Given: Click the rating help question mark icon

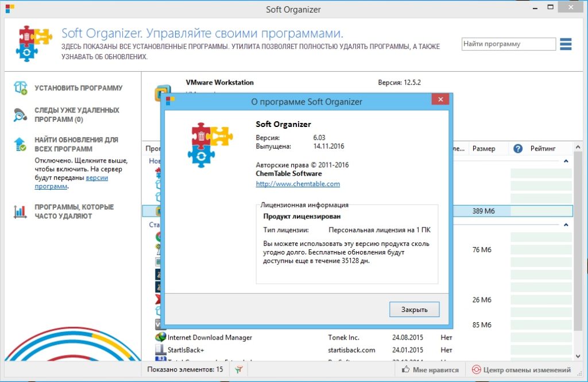Looking at the screenshot, I should click(x=518, y=149).
